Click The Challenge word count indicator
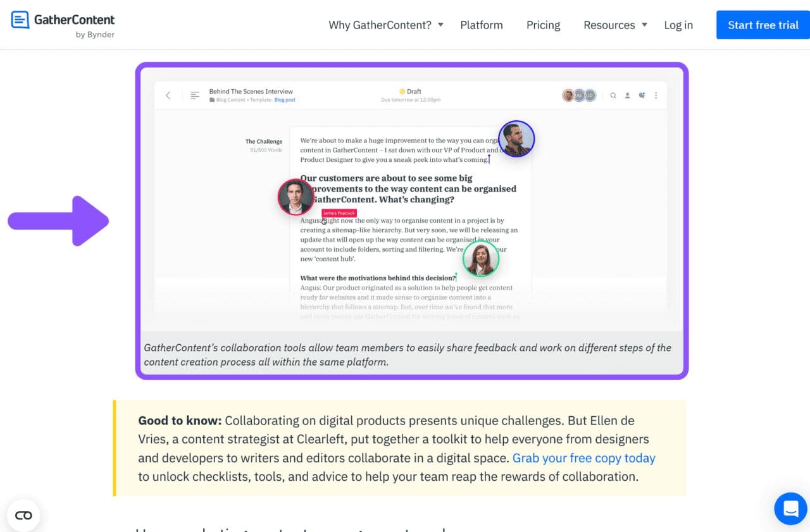Image resolution: width=810 pixels, height=532 pixels. [265, 150]
